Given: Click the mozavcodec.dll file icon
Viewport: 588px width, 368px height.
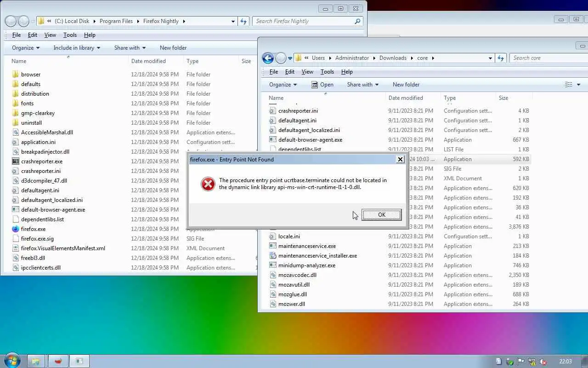Looking at the screenshot, I should coord(272,275).
